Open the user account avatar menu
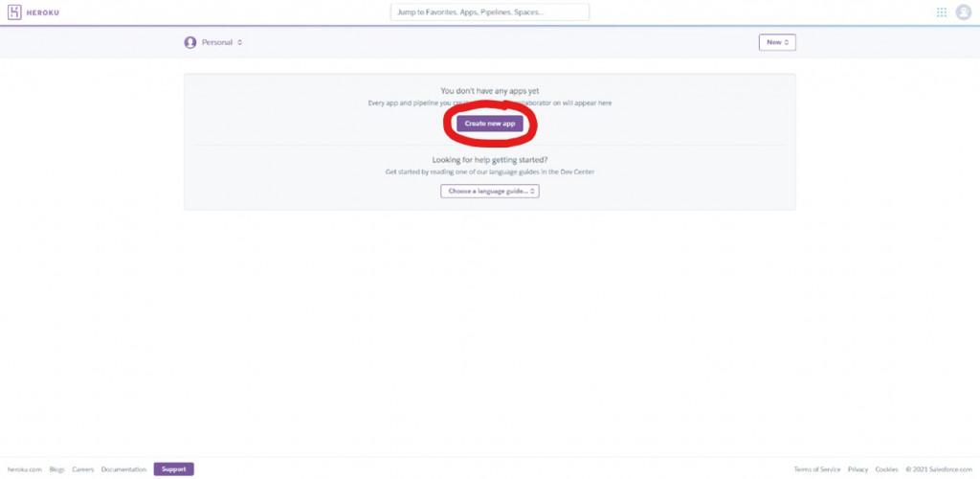Viewport: 980px width, 479px height. point(963,11)
